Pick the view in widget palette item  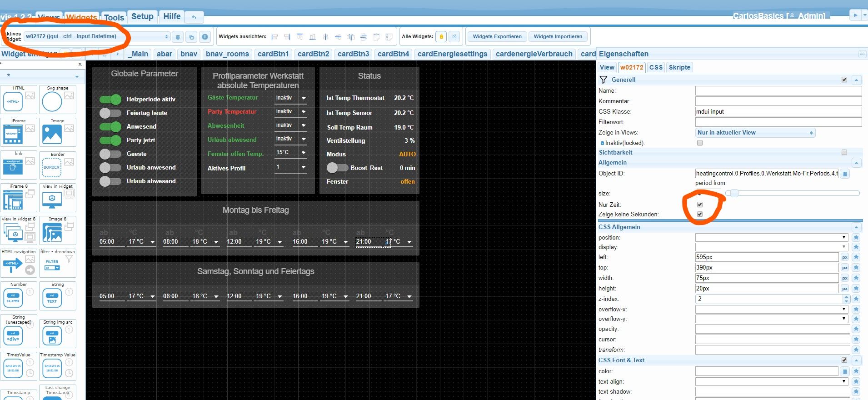[58, 198]
